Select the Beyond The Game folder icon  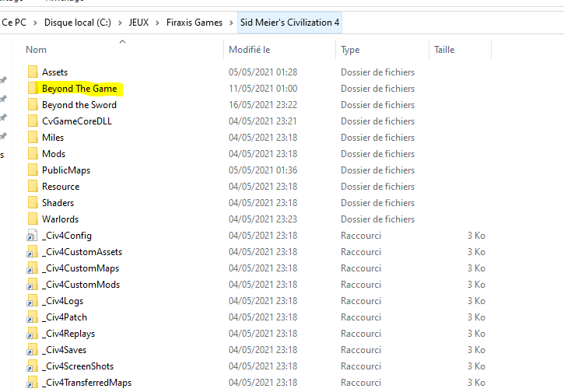[33, 88]
